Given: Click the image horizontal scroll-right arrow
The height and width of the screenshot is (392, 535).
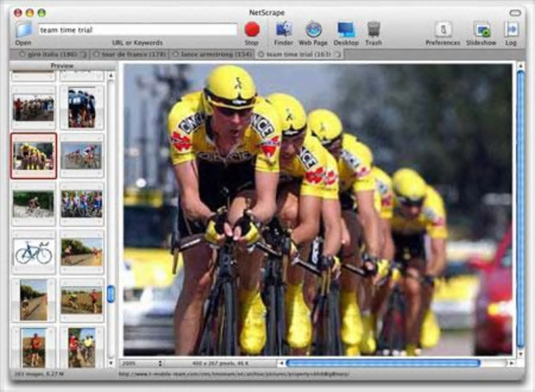Looking at the screenshot, I should pyautogui.click(x=511, y=363).
